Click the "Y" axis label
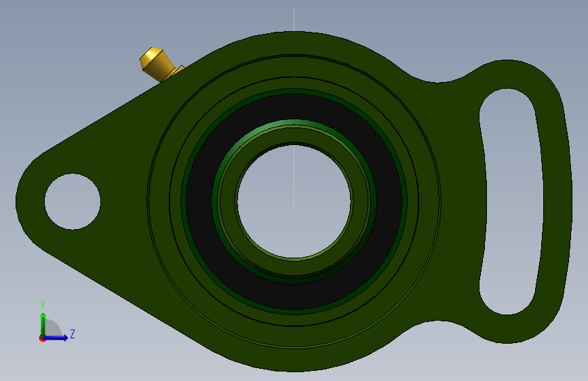 (x=43, y=305)
